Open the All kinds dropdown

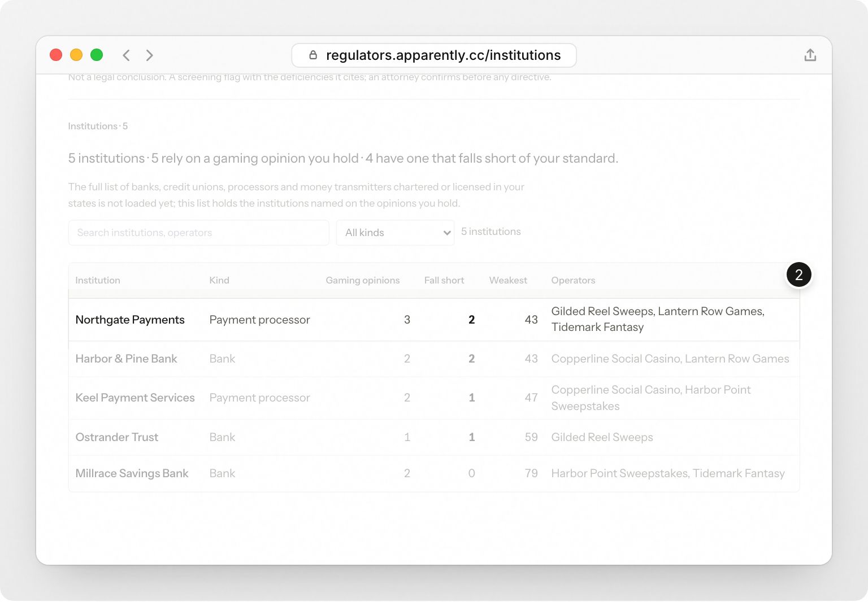coord(395,233)
